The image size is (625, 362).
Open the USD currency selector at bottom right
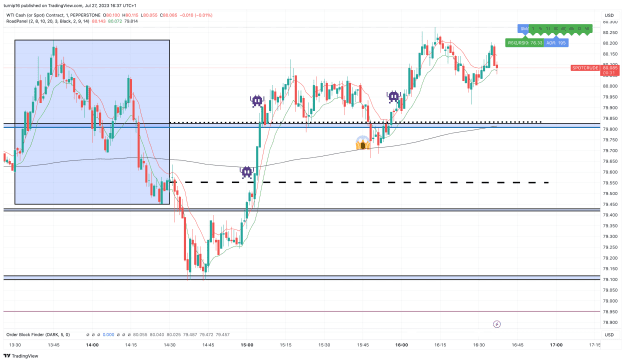coord(609,334)
